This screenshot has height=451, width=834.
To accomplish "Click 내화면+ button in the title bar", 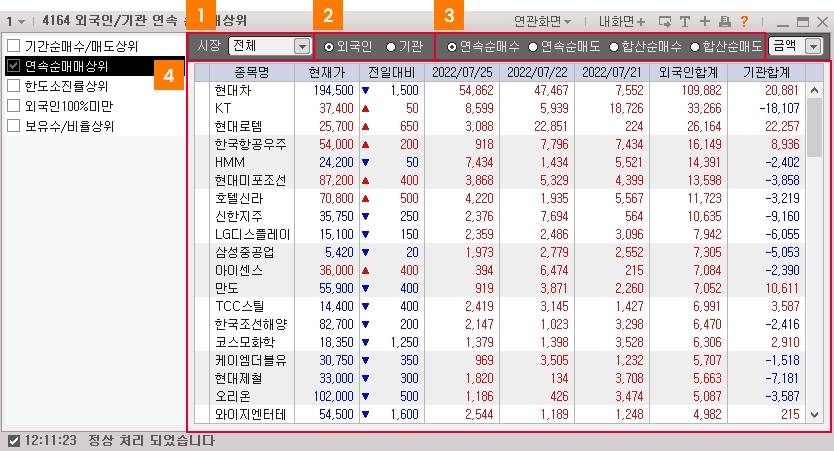I will 622,21.
